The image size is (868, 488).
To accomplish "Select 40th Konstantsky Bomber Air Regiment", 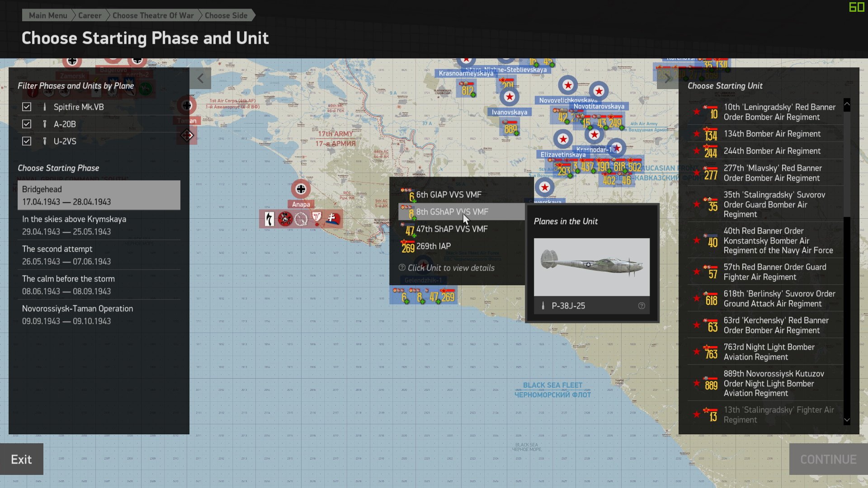I will pyautogui.click(x=765, y=240).
